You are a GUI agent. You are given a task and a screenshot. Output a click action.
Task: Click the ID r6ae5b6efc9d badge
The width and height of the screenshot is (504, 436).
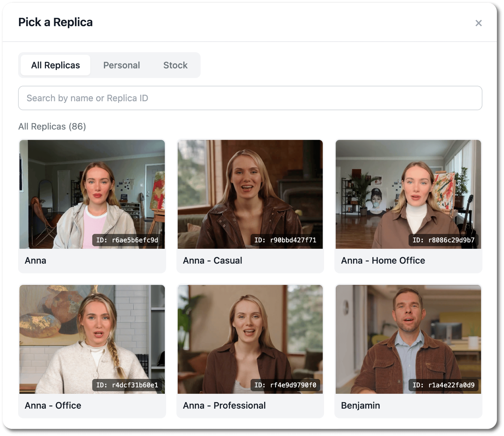point(127,240)
